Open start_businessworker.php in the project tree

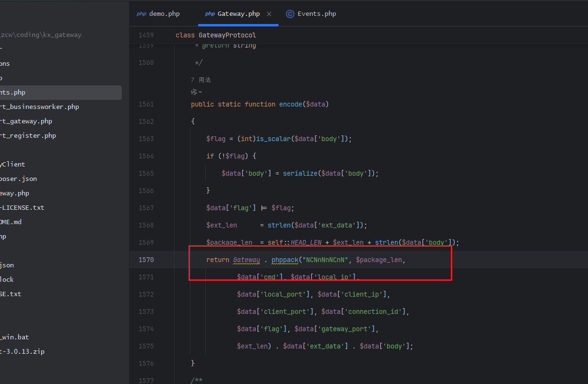tap(39, 107)
